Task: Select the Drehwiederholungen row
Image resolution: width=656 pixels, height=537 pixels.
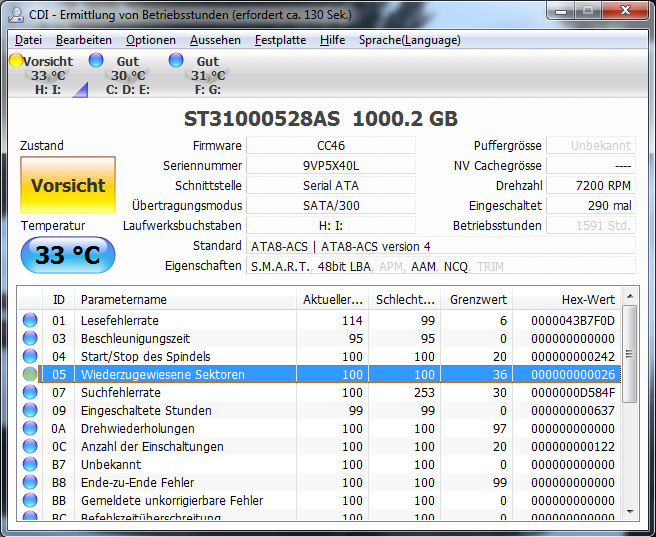Action: pos(319,428)
